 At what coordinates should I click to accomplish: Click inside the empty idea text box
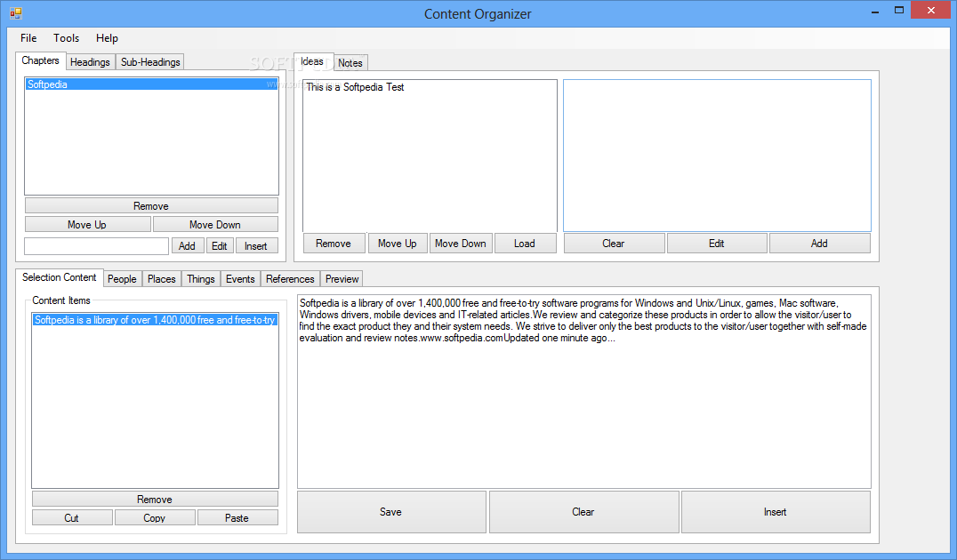tap(717, 156)
